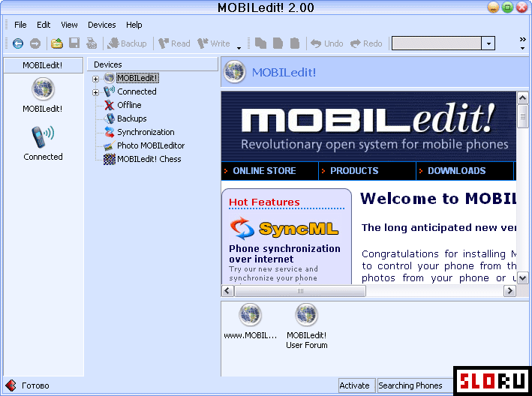
Task: Click the Photo MOBILeditor picture icon
Action: [x=110, y=145]
